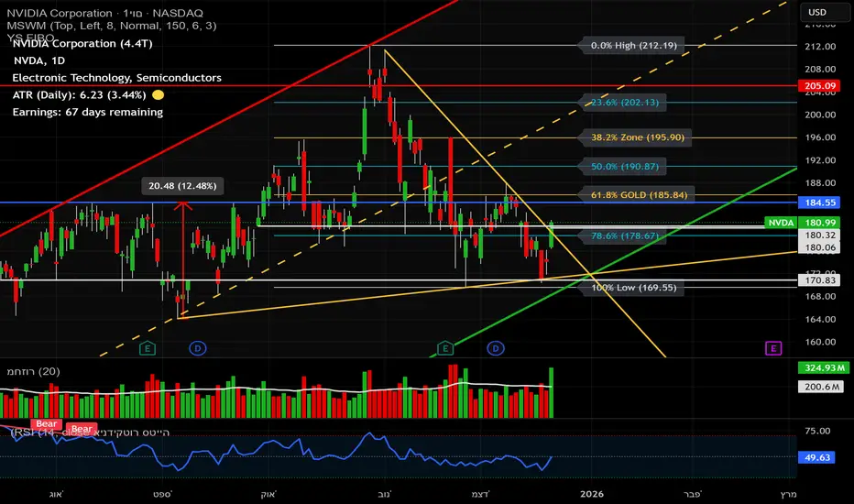
Task: Click the blue 49.63 RSI value tag
Action: [816, 457]
